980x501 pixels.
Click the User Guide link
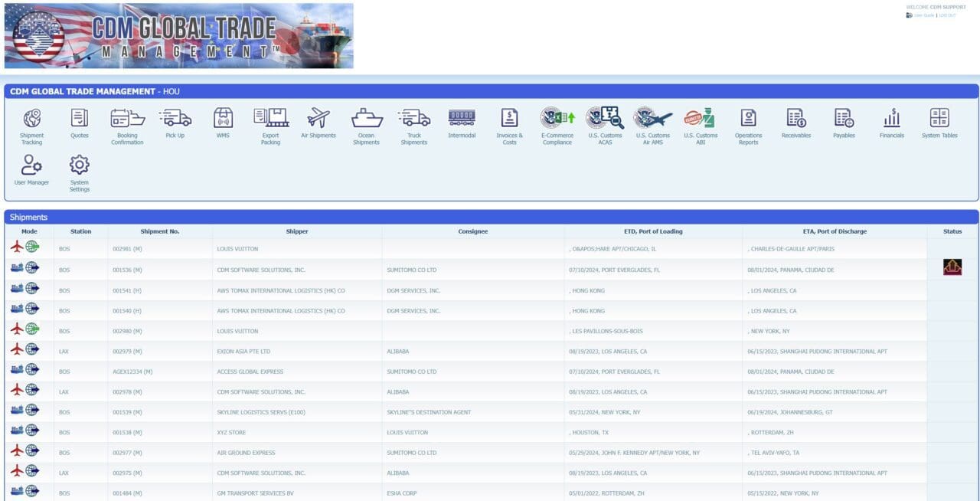pyautogui.click(x=924, y=15)
